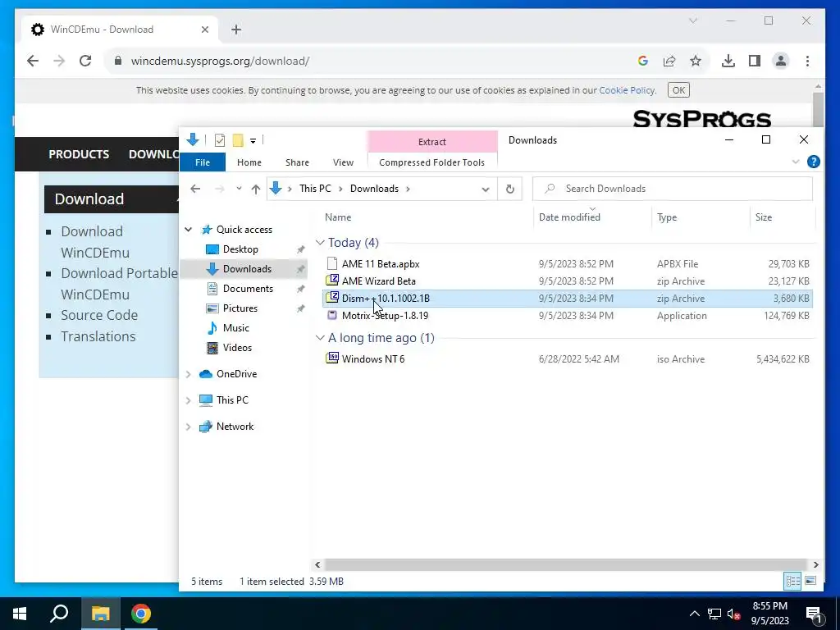Collapse the Today (4) group
The width and height of the screenshot is (840, 630).
coord(320,243)
